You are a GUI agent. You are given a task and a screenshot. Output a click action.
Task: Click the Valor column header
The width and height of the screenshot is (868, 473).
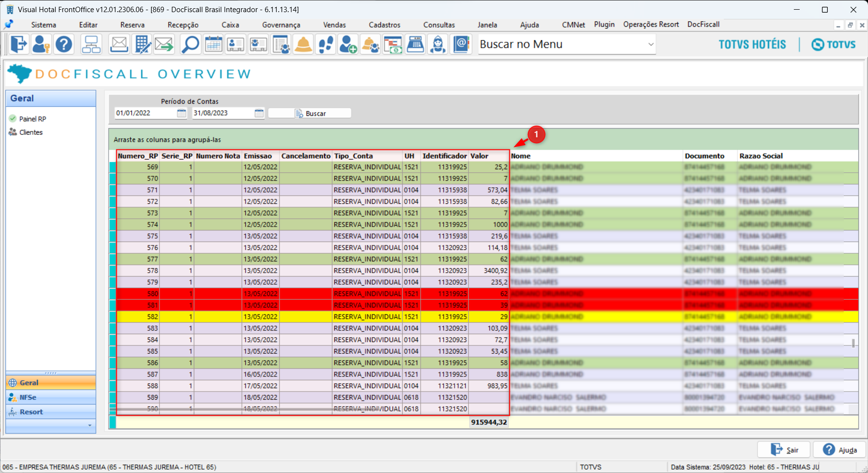[489, 156]
